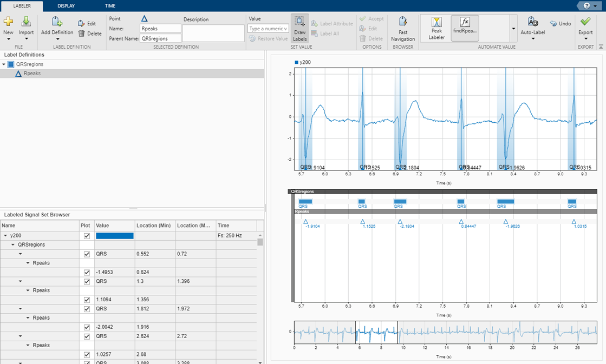Collapse the y200 signal tree row
Image resolution: width=606 pixels, height=364 pixels.
5,236
